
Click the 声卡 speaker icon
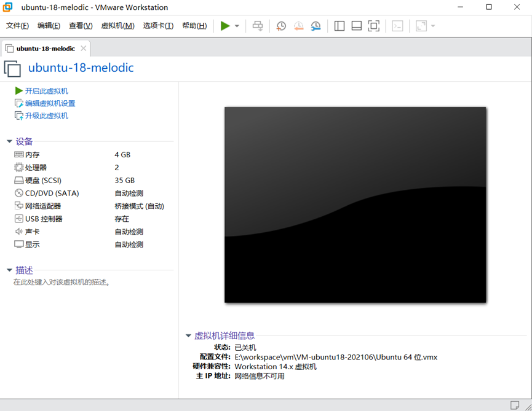click(x=18, y=232)
